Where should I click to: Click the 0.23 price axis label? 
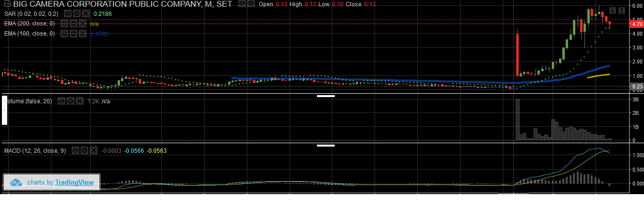coord(636,86)
